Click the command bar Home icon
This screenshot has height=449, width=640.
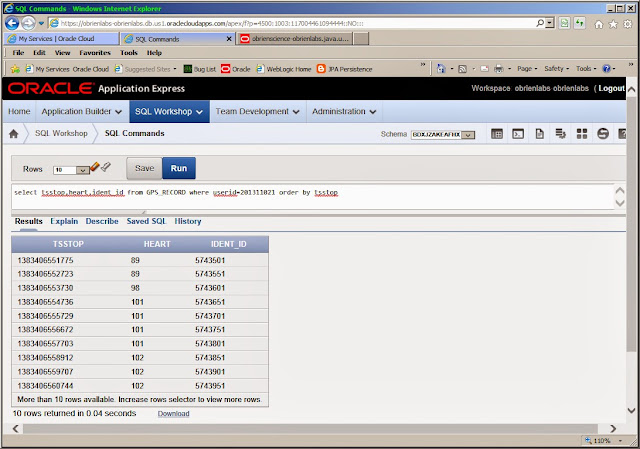[441, 69]
